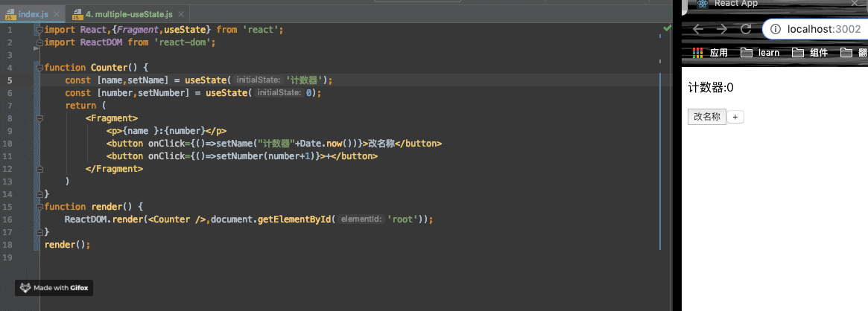This screenshot has width=868, height=311.
Task: Click setNumber in line 6 destructuring
Action: (161, 93)
